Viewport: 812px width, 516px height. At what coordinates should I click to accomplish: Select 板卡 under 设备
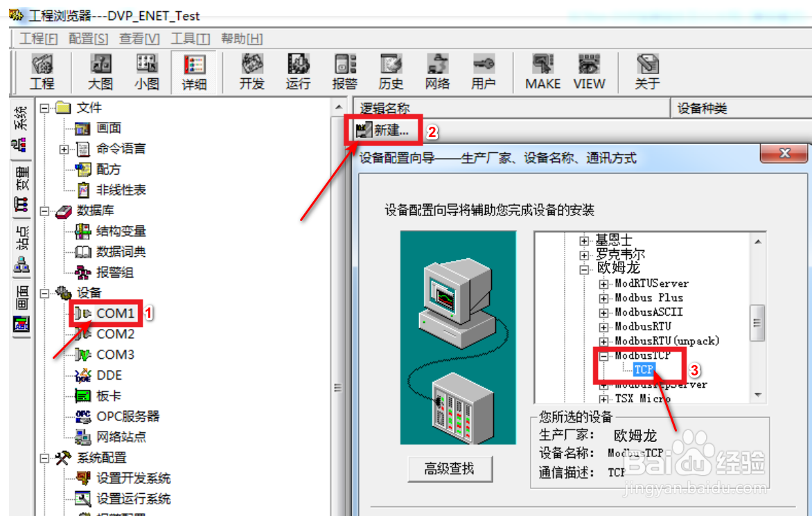(x=109, y=396)
